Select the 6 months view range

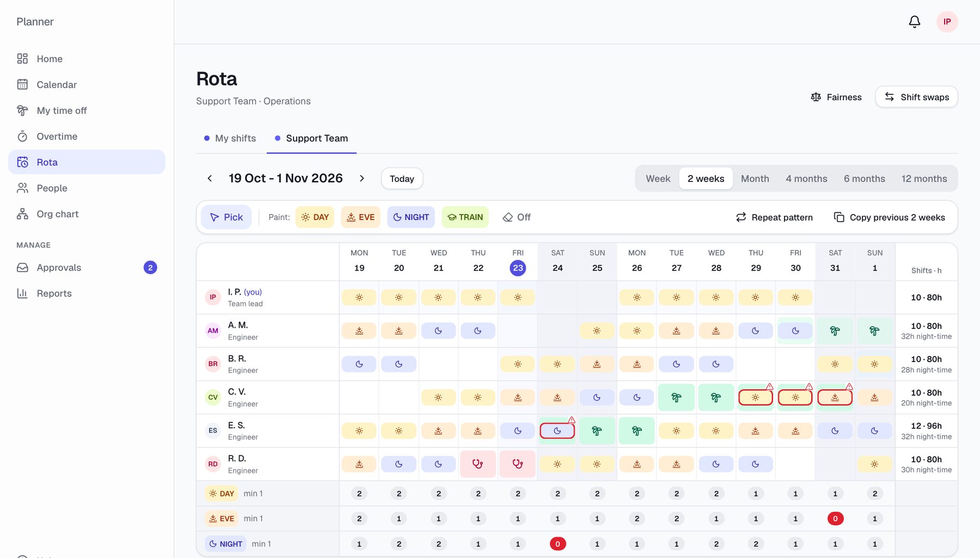pos(865,179)
